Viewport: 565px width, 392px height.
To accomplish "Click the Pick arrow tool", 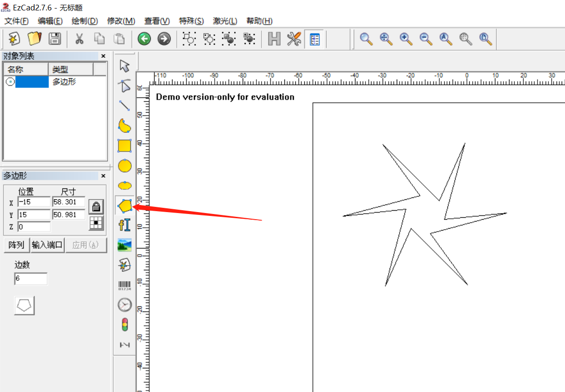I will point(125,66).
